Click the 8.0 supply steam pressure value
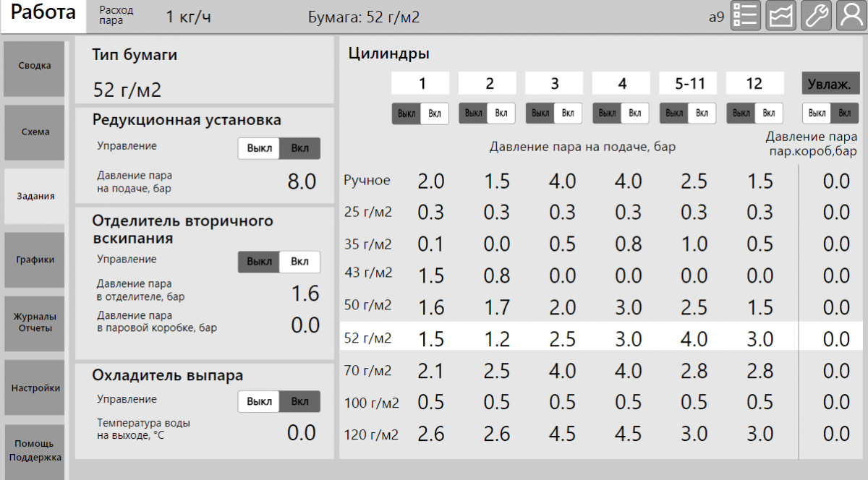 coord(302,181)
